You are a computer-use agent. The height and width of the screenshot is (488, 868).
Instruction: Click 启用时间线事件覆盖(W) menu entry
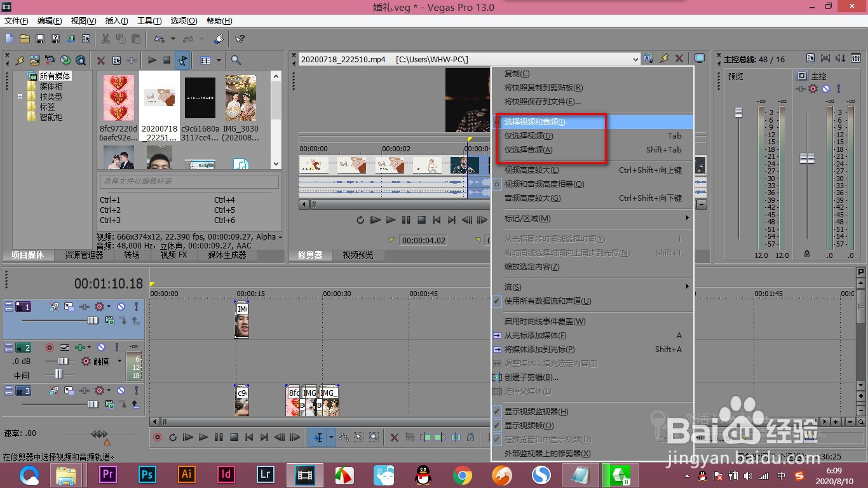pos(592,322)
